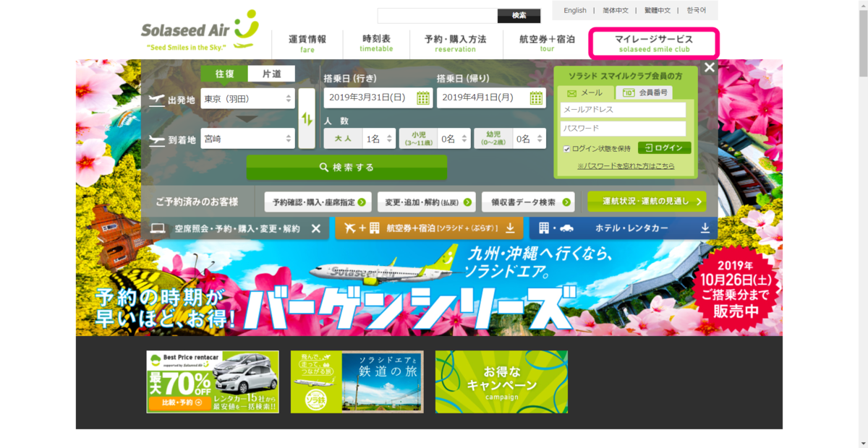
Task: Click 予約確認・購入・座席指定 button
Action: click(318, 202)
